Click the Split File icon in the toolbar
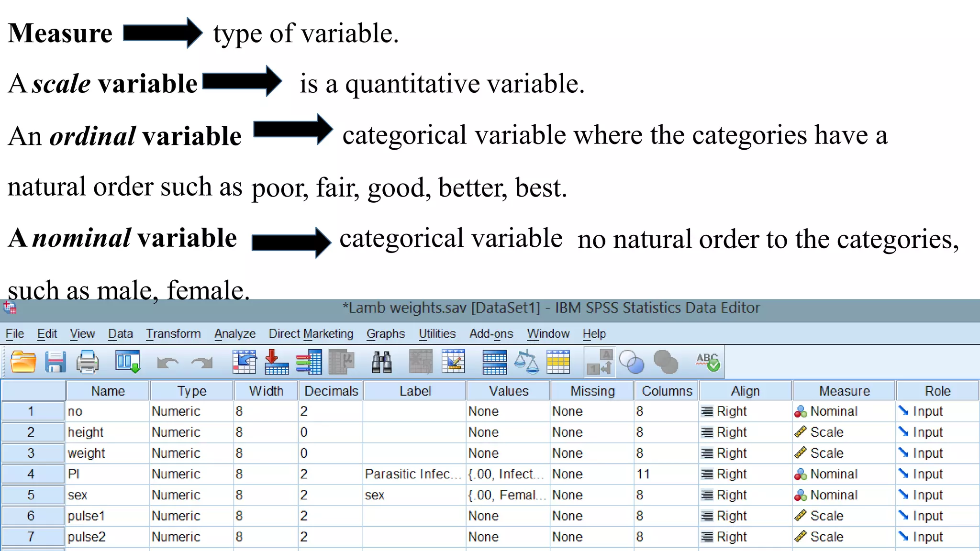 (494, 362)
